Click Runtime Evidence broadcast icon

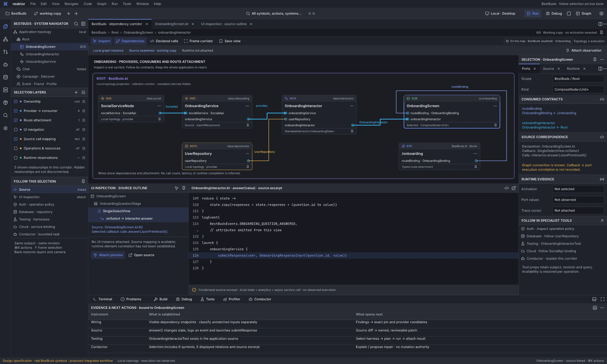point(602,179)
